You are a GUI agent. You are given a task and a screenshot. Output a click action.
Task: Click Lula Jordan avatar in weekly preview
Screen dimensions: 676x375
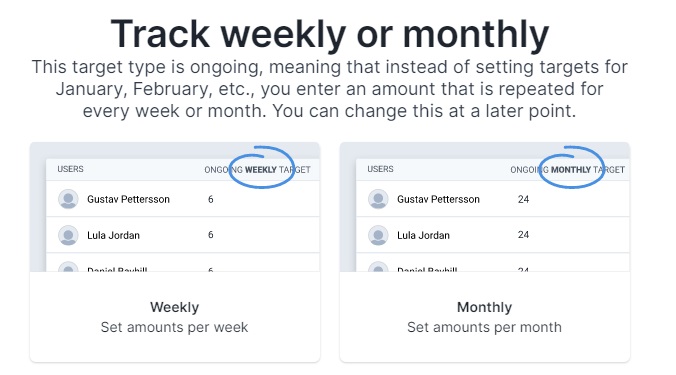coord(68,235)
